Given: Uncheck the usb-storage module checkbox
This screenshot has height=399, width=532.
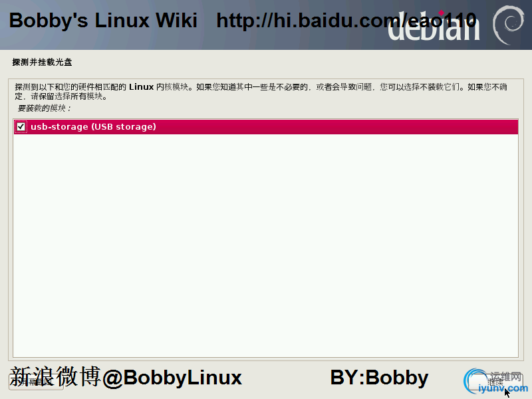Looking at the screenshot, I should tap(21, 127).
